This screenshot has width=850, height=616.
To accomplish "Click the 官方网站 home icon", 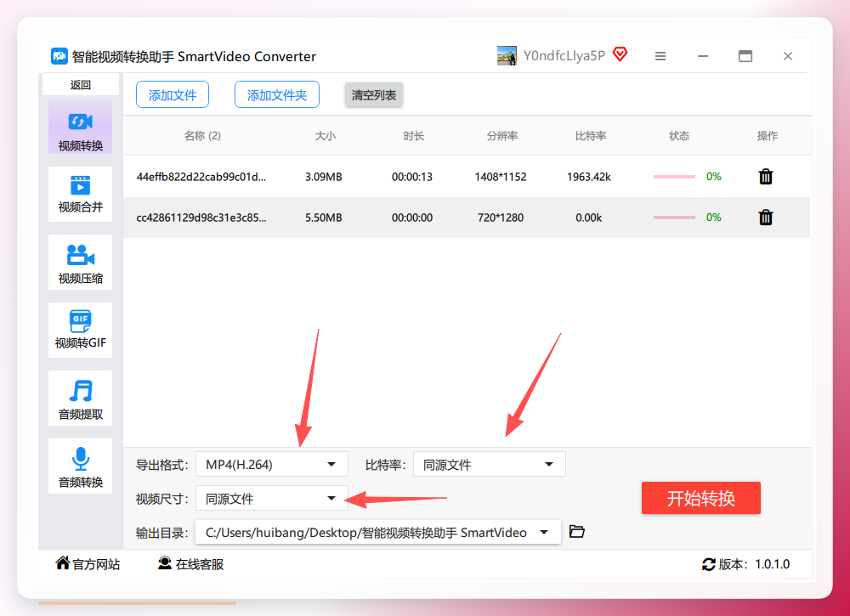I will coord(62,563).
